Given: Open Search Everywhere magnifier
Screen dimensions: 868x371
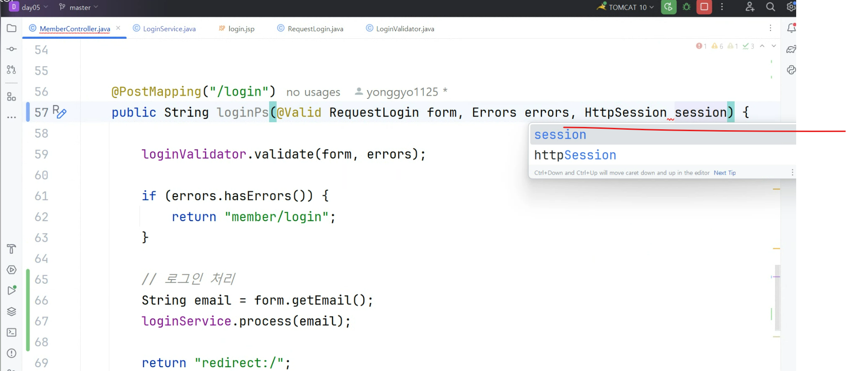Looking at the screenshot, I should pos(771,7).
